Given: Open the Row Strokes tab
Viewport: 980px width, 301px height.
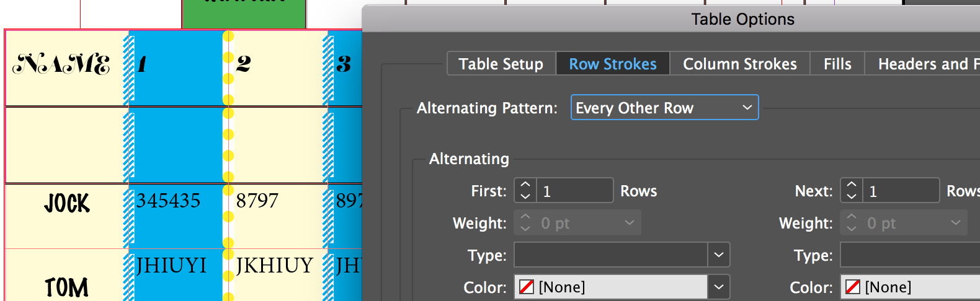Looking at the screenshot, I should (x=613, y=64).
